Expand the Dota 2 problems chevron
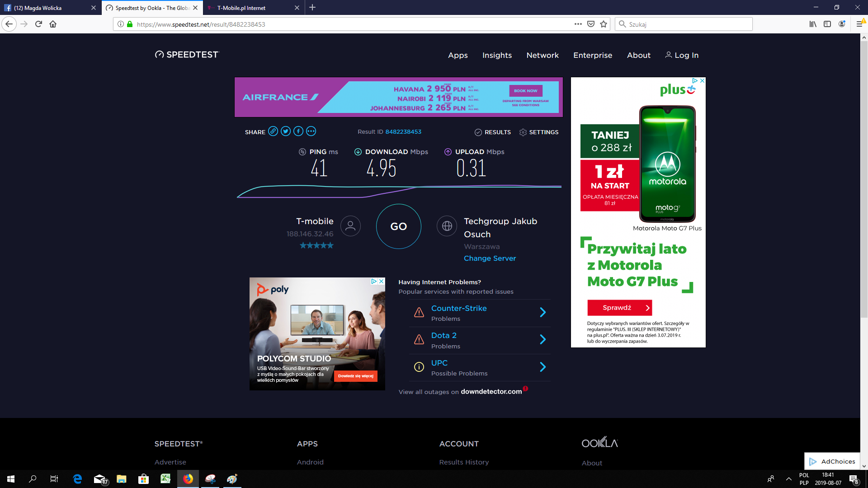The width and height of the screenshot is (868, 488). [x=543, y=339]
